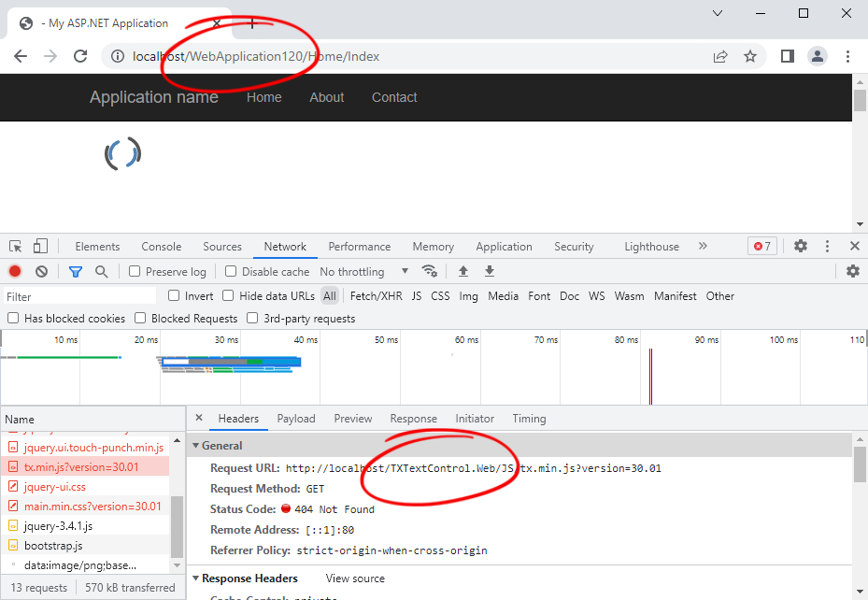Filter requests by Fetch/XHR
The height and width of the screenshot is (600, 868).
377,296
